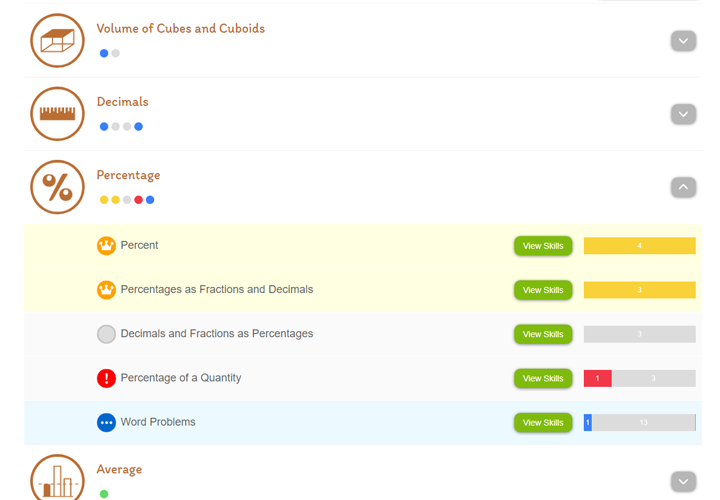Screen dimensions: 720x500
Task: Expand the Volume of Cubes and Cuboids section
Action: (x=683, y=41)
